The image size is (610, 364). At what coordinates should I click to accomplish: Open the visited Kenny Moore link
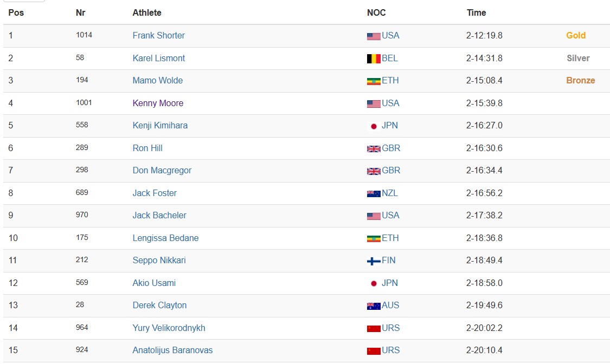[x=158, y=103]
